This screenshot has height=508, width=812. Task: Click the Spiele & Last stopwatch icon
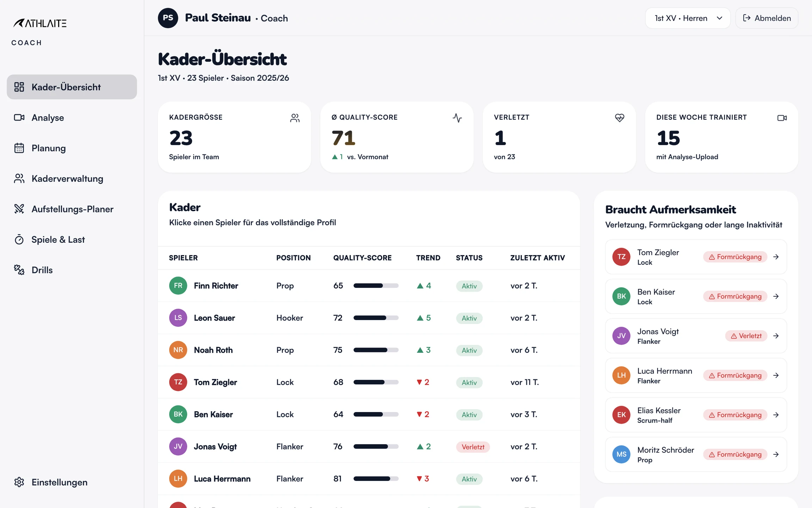(19, 240)
